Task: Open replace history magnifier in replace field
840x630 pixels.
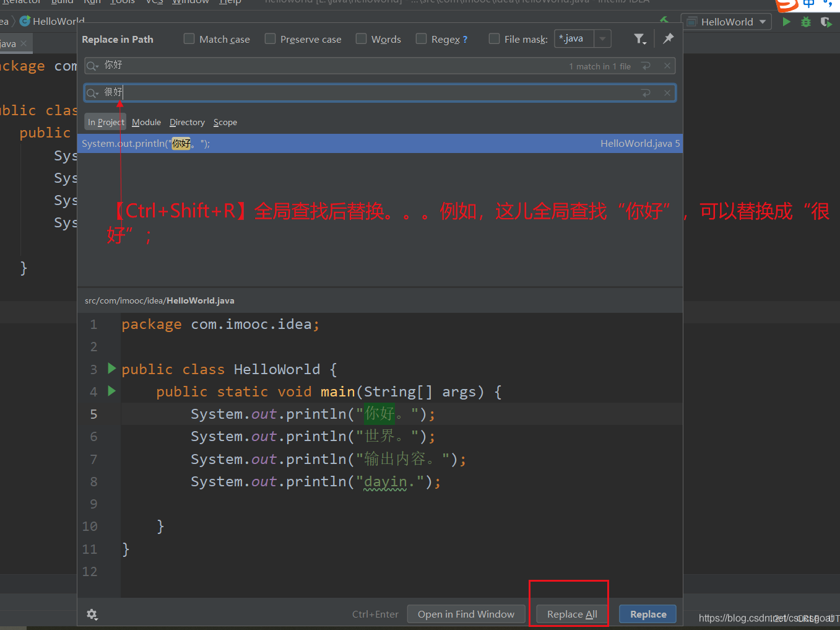Action: pyautogui.click(x=92, y=93)
